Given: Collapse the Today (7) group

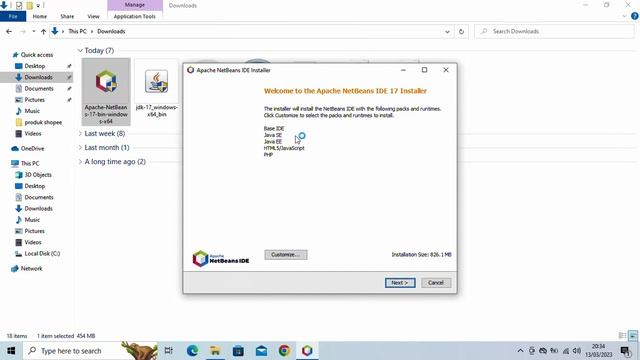Looking at the screenshot, I should coord(80,51).
